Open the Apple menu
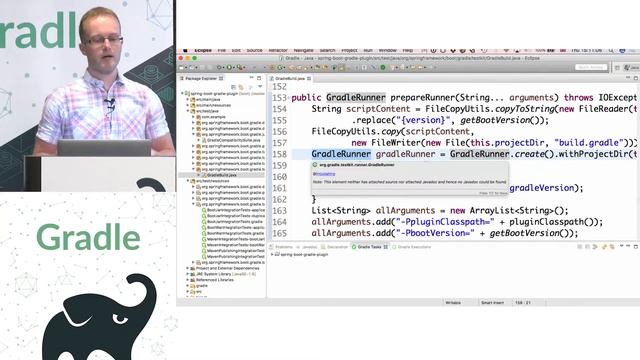Image resolution: width=640 pixels, height=360 pixels. coord(185,50)
